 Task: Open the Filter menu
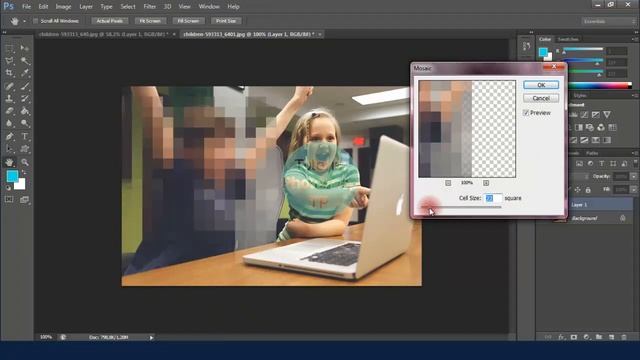coord(149,7)
